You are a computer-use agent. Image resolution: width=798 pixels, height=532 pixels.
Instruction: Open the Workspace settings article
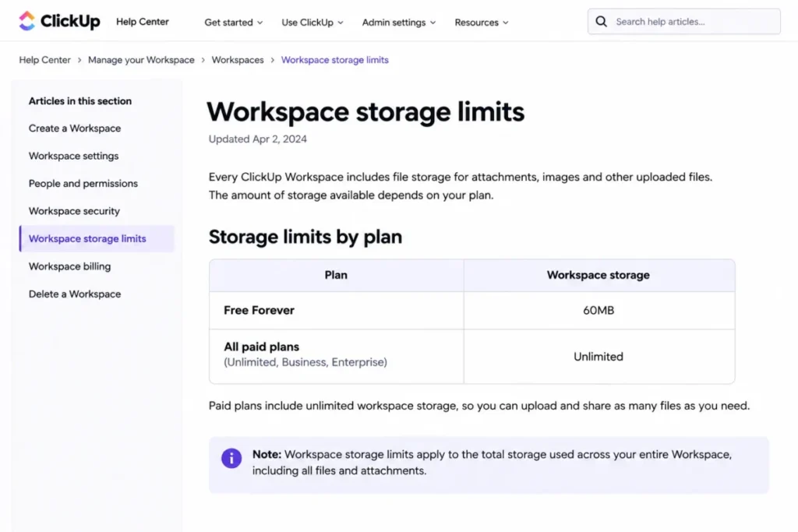click(x=73, y=156)
